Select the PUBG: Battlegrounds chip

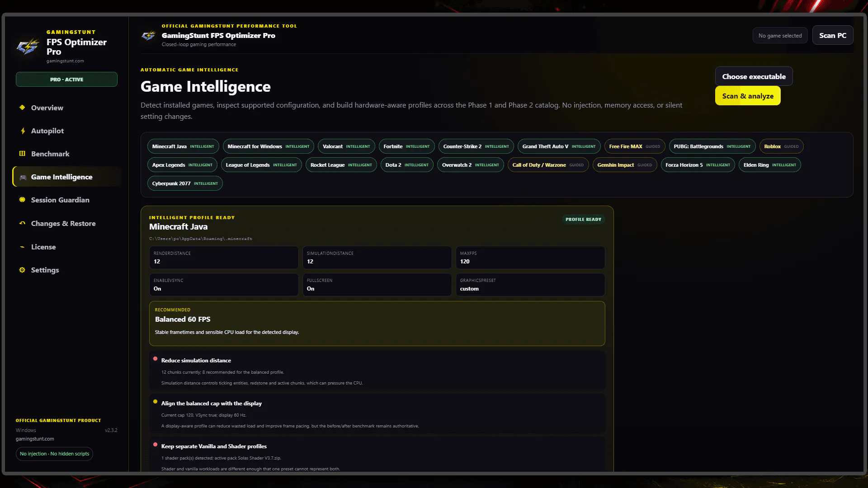[712, 146]
